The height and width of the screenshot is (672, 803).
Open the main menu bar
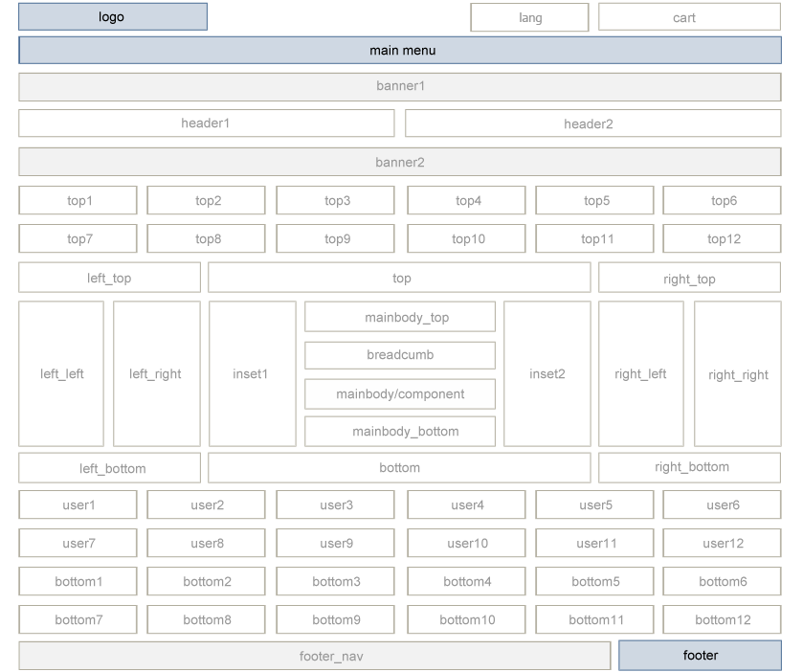coord(400,50)
